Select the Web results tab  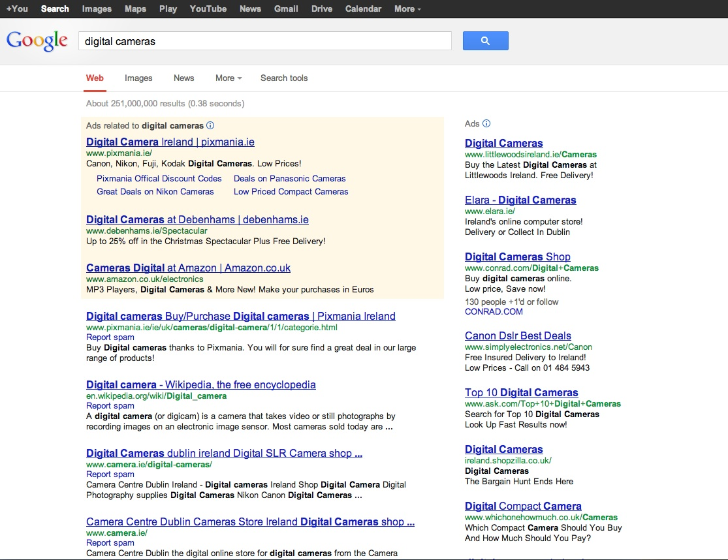click(x=95, y=78)
